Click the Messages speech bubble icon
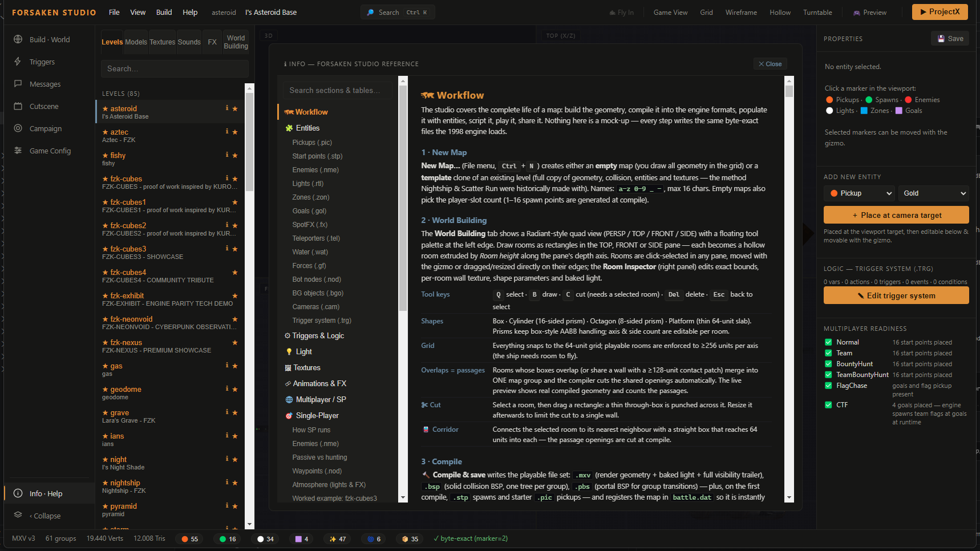The height and width of the screenshot is (551, 980). [18, 84]
